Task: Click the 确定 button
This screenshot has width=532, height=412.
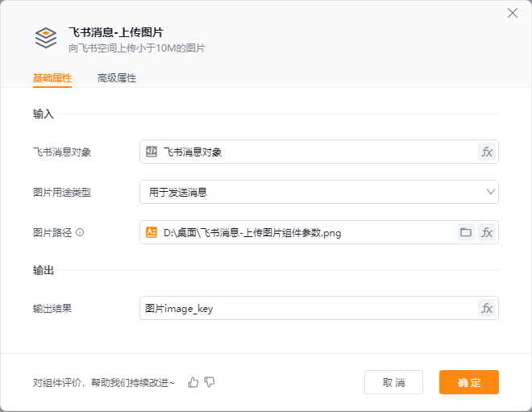Action: coord(469,382)
